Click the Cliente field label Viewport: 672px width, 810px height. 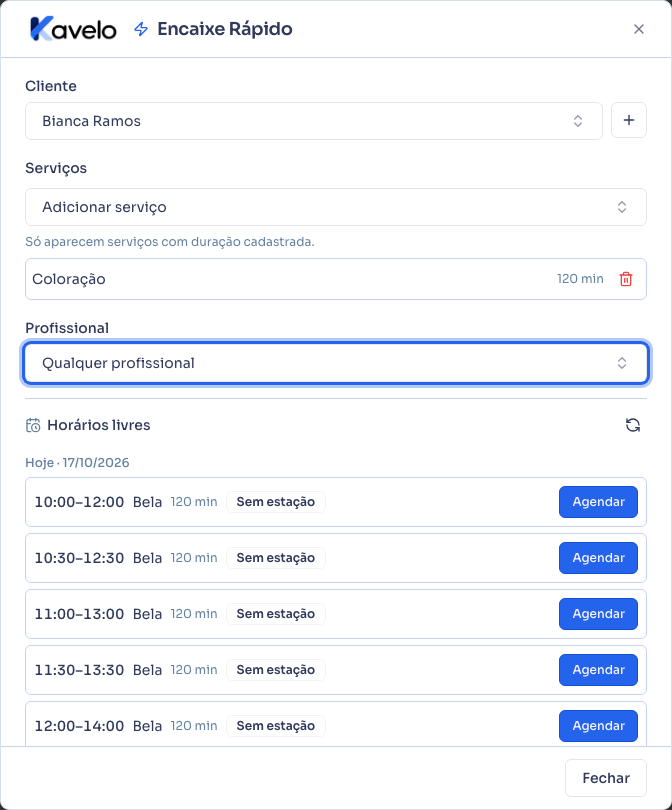click(x=51, y=86)
